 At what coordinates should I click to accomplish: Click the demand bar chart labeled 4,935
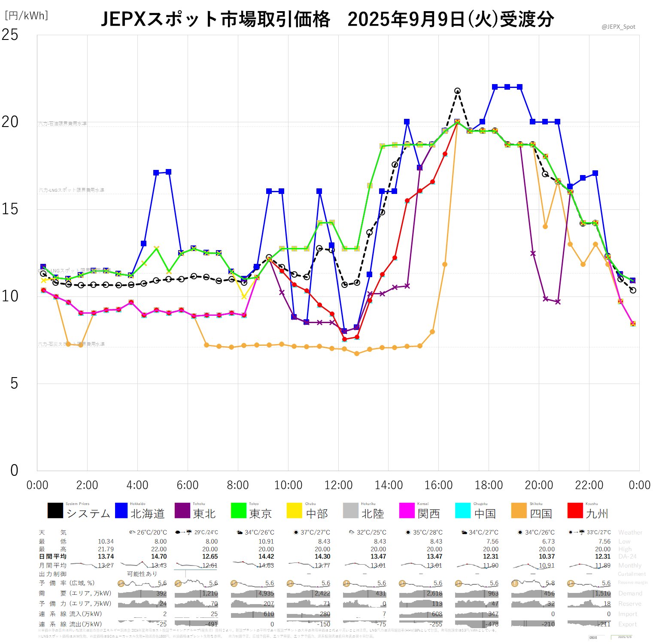pyautogui.click(x=252, y=594)
